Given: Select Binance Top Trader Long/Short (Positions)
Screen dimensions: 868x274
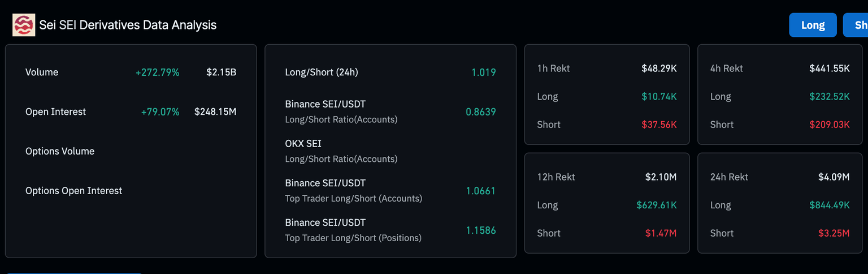Looking at the screenshot, I should [353, 230].
